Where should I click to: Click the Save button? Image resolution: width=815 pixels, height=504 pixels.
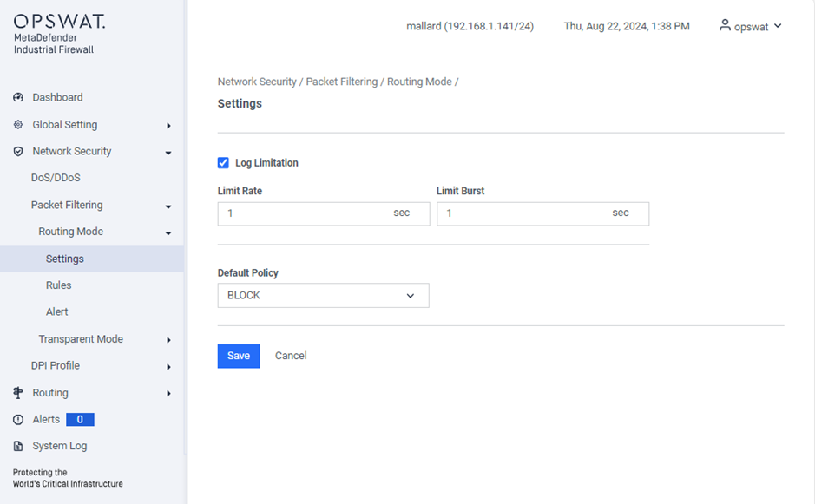click(239, 357)
